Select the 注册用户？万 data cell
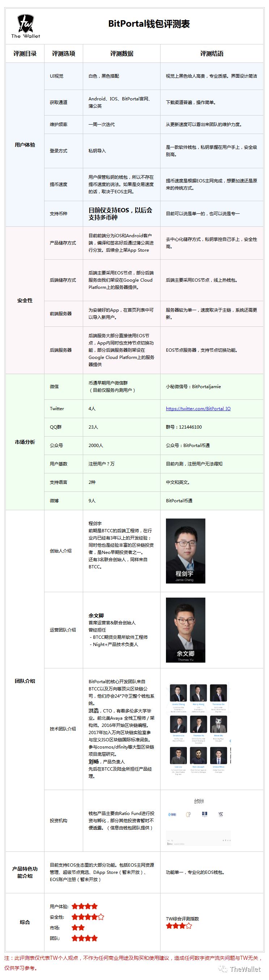Image resolution: width=269 pixels, height=980 pixels. click(x=122, y=464)
